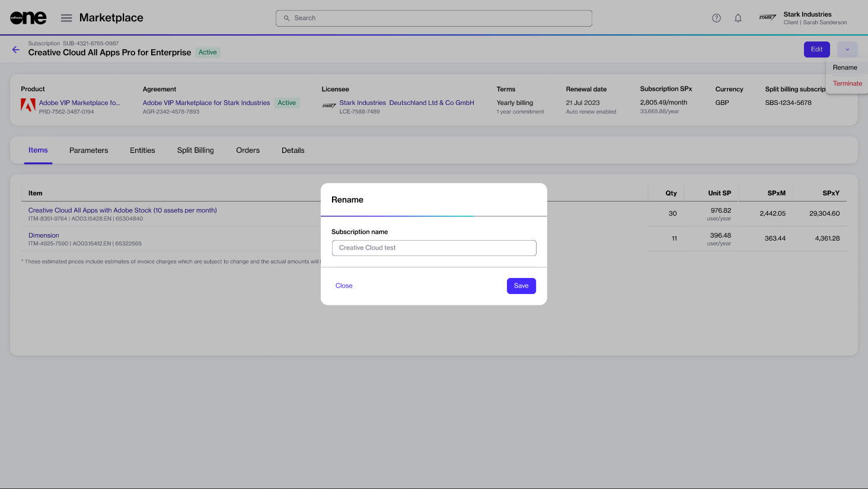Click the Subscription name input field

pos(434,248)
